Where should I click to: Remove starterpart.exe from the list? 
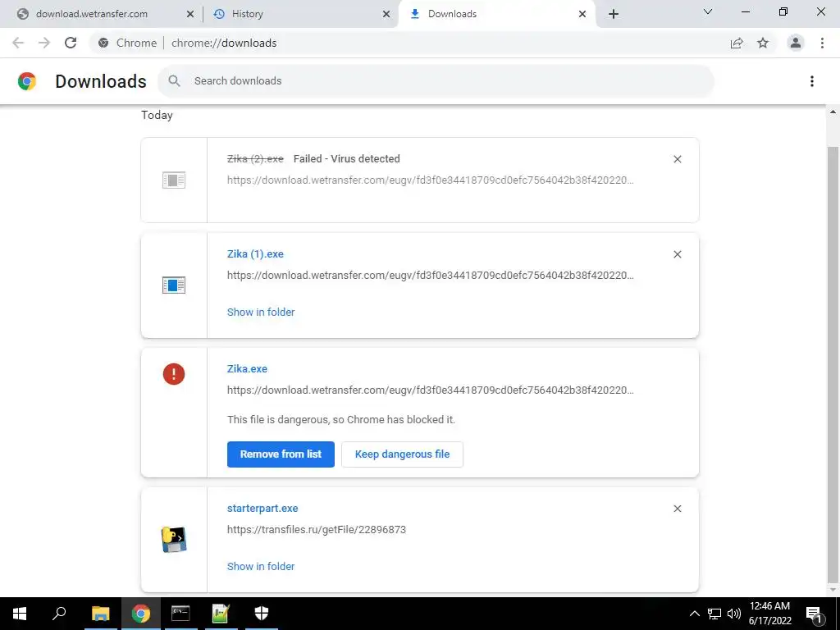pyautogui.click(x=677, y=509)
